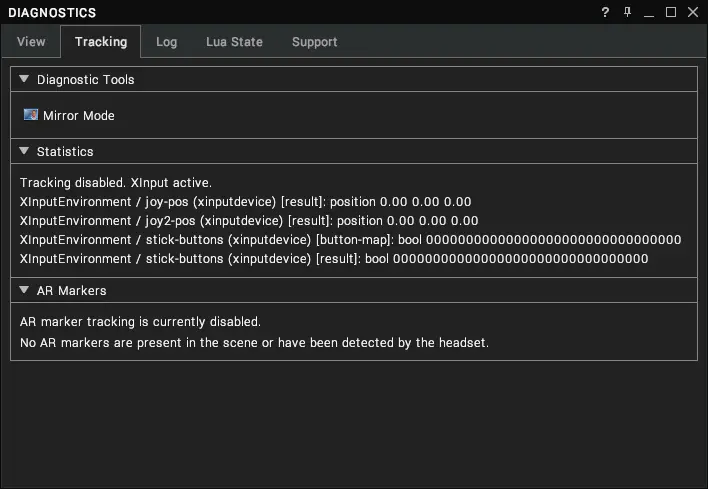This screenshot has height=489, width=708.
Task: Pin the Diagnostics window with the pin icon
Action: [x=627, y=12]
